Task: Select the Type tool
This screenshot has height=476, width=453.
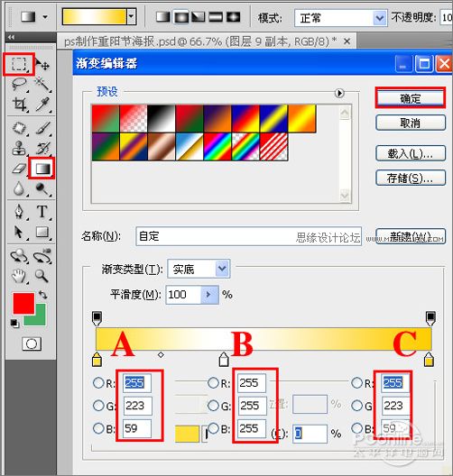Action: point(42,211)
